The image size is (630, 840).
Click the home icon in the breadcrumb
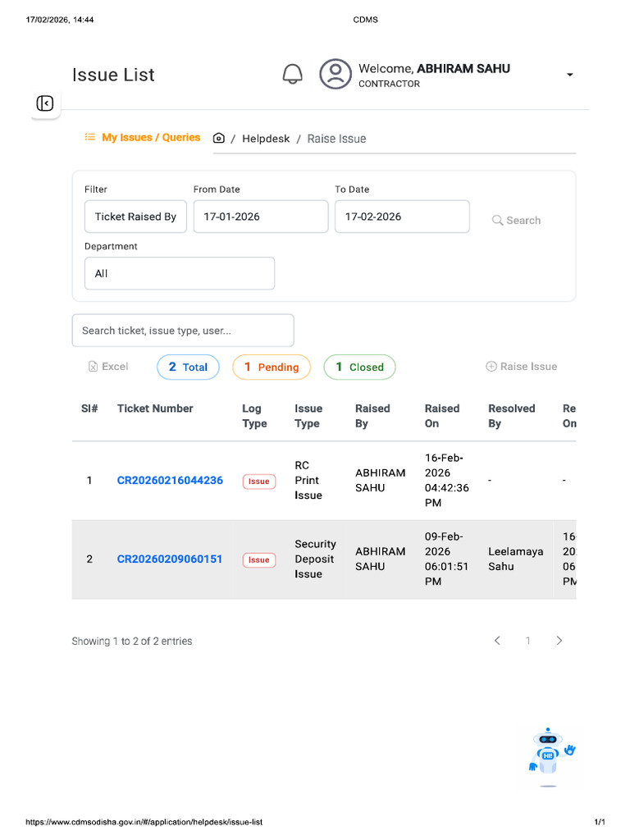click(218, 138)
